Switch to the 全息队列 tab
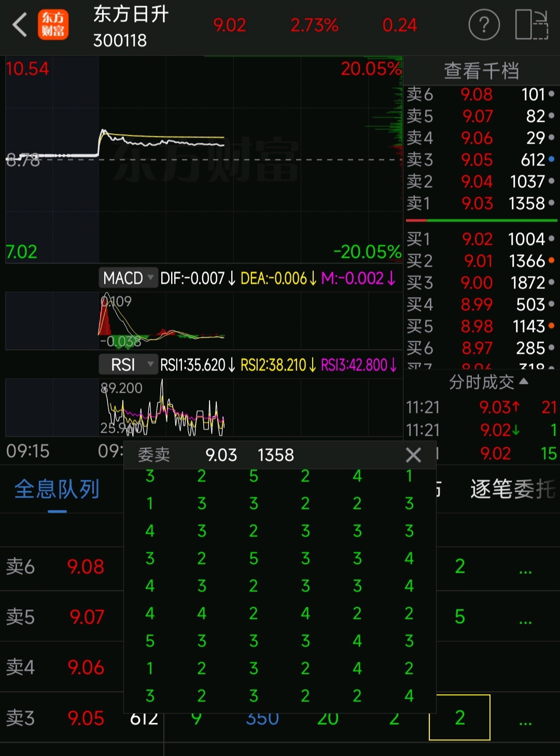The height and width of the screenshot is (756, 560). [57, 489]
